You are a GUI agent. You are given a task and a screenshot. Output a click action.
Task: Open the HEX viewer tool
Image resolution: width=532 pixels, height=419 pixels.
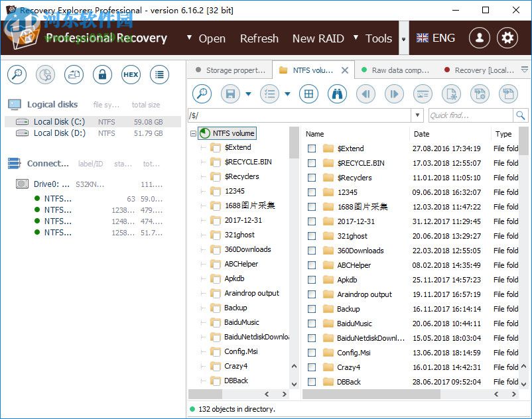131,75
